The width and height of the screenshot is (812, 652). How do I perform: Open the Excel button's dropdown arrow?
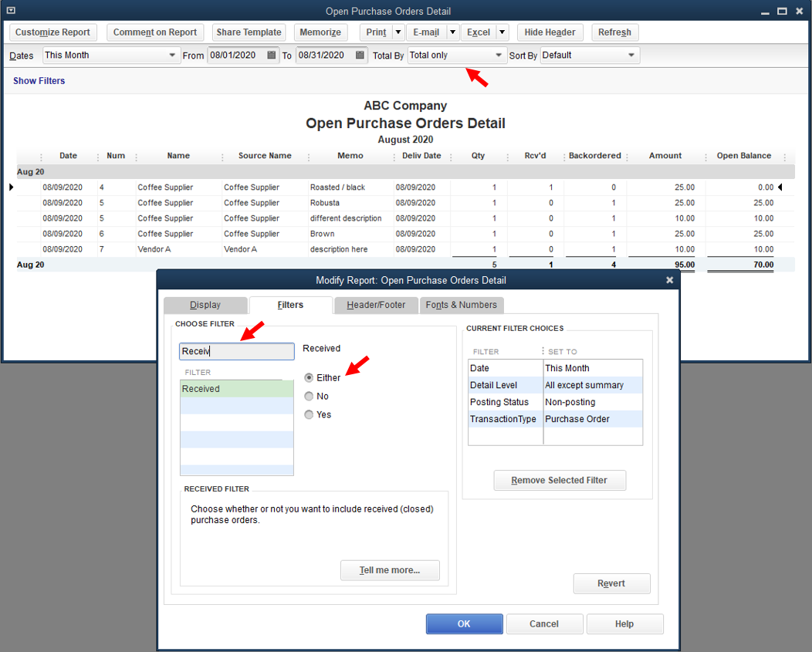[x=502, y=32]
